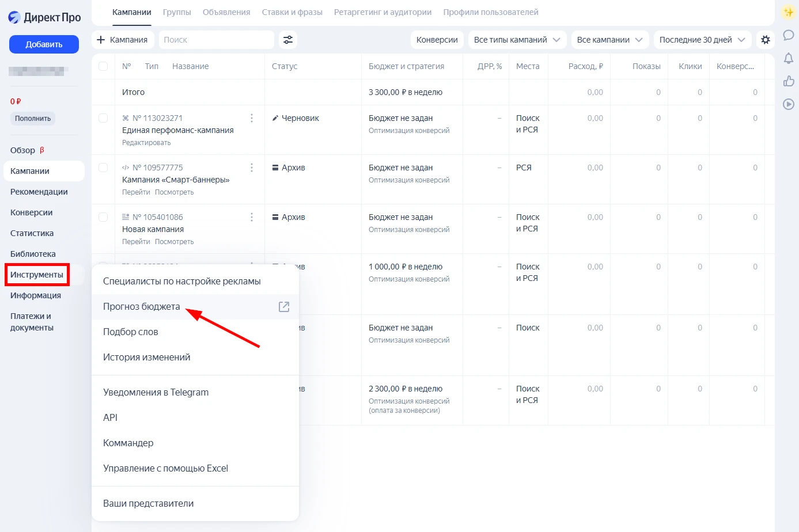Open the notifications bell icon
The image size is (799, 532).
click(788, 58)
